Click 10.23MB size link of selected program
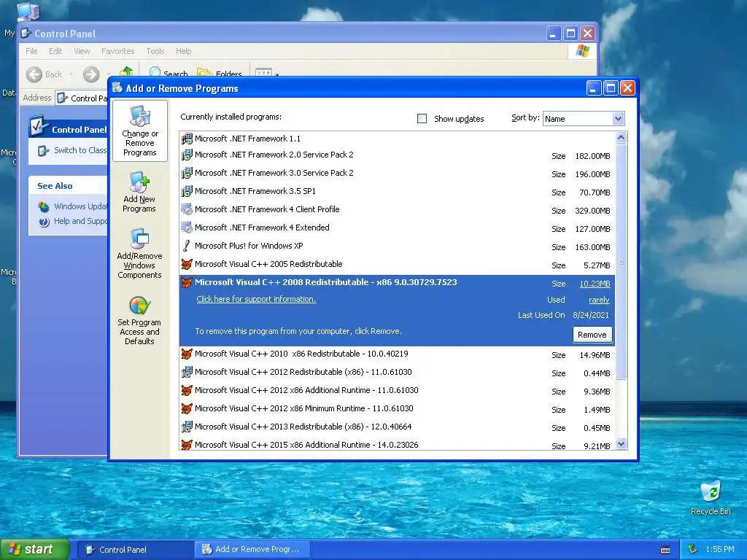 point(595,284)
